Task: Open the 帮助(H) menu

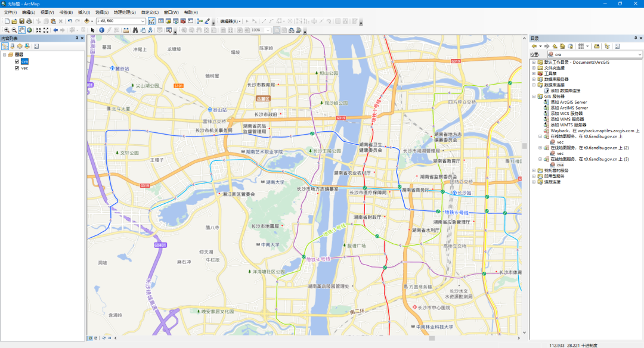Action: (x=191, y=13)
